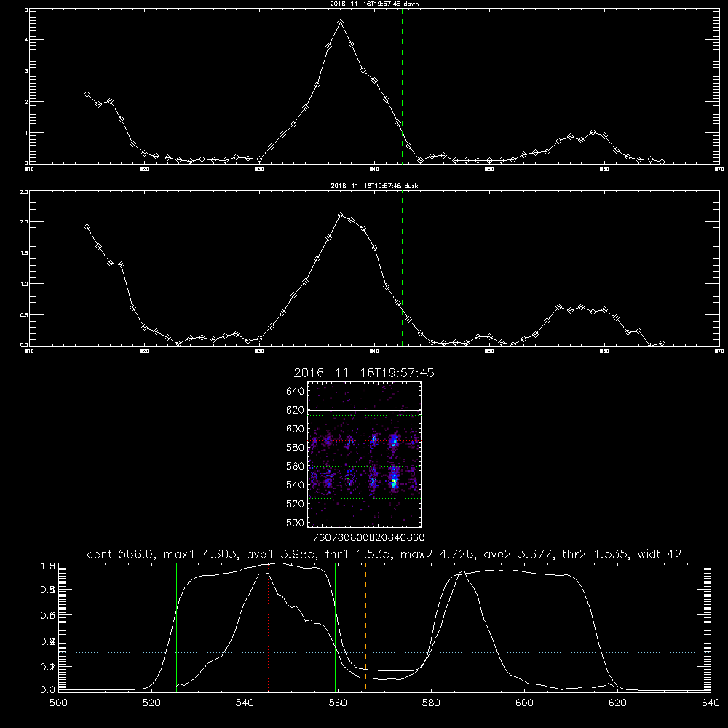Click bottom plot x-axis label 580
This screenshot has width=728, height=728.
tap(431, 703)
